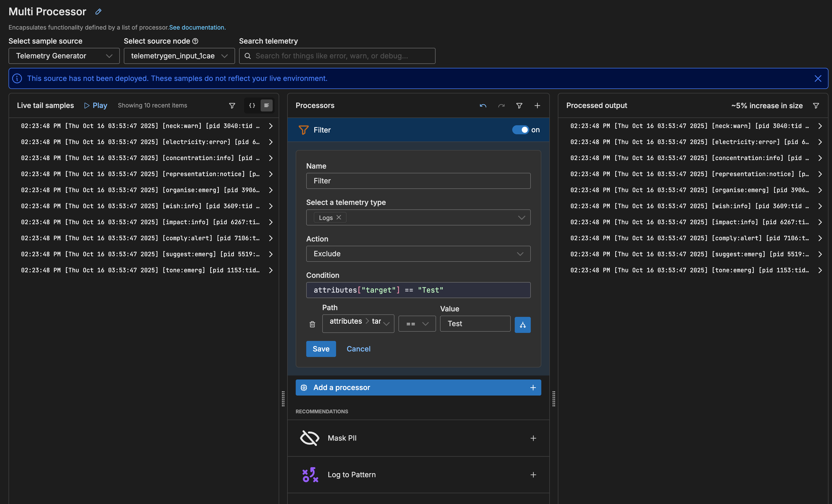Click the redo arrow in the Processors panel
832x504 pixels.
click(x=501, y=106)
